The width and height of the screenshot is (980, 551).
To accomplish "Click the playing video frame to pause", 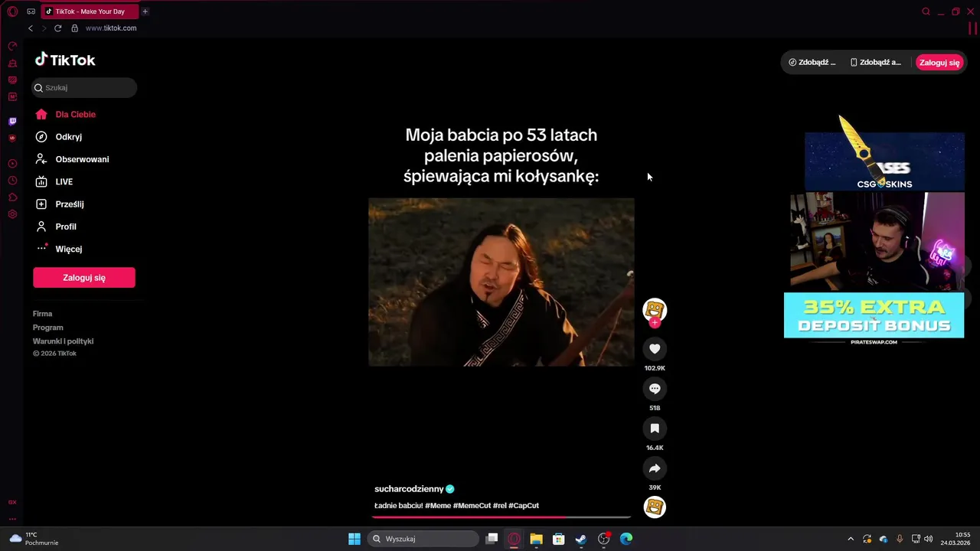I will pyautogui.click(x=501, y=282).
